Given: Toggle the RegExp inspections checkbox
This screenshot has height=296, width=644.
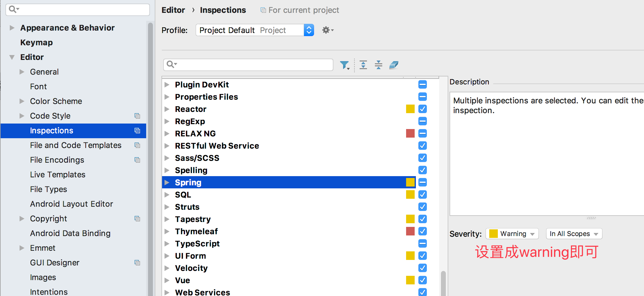Looking at the screenshot, I should pos(423,121).
